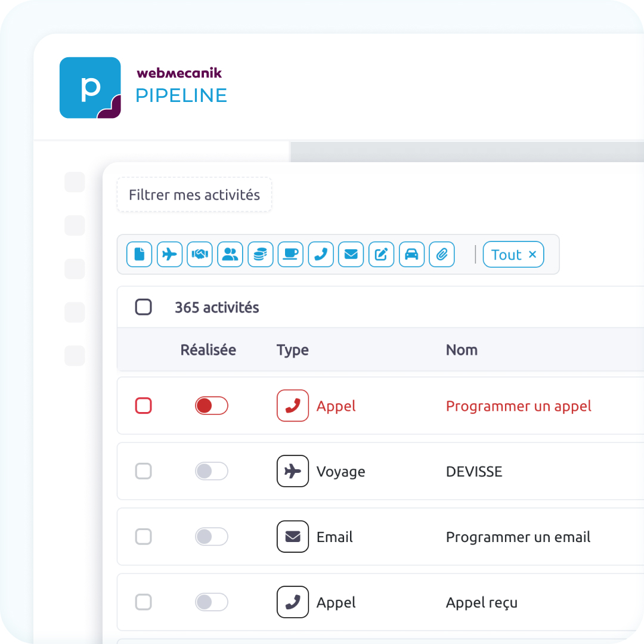Remove the Tout filter chip

pos(531,255)
